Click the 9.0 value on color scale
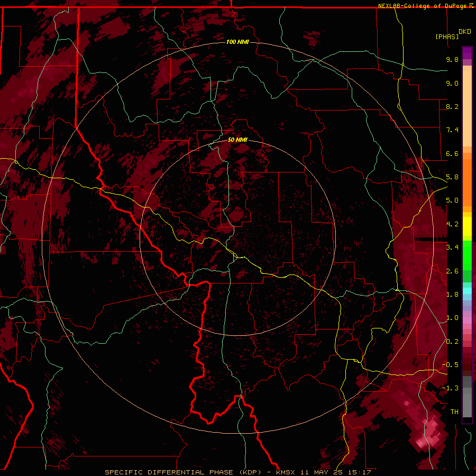 click(452, 83)
